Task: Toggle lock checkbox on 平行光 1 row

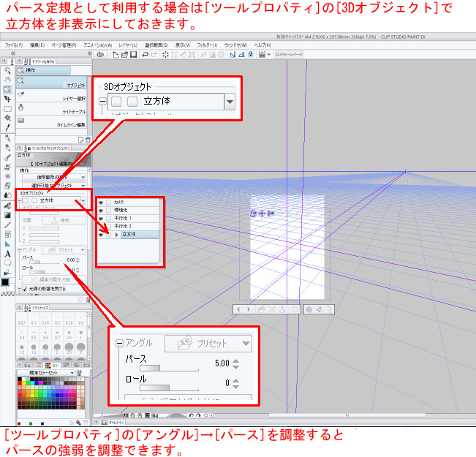Action: (109, 219)
